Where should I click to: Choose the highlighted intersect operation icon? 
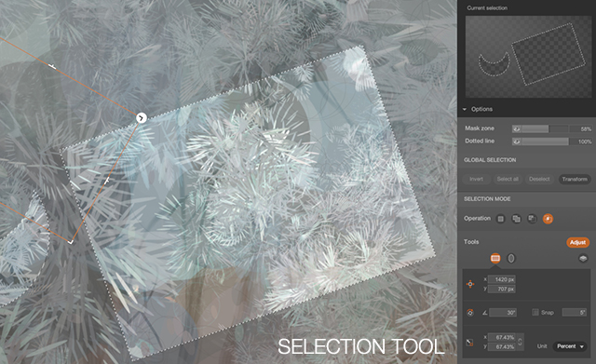click(548, 219)
